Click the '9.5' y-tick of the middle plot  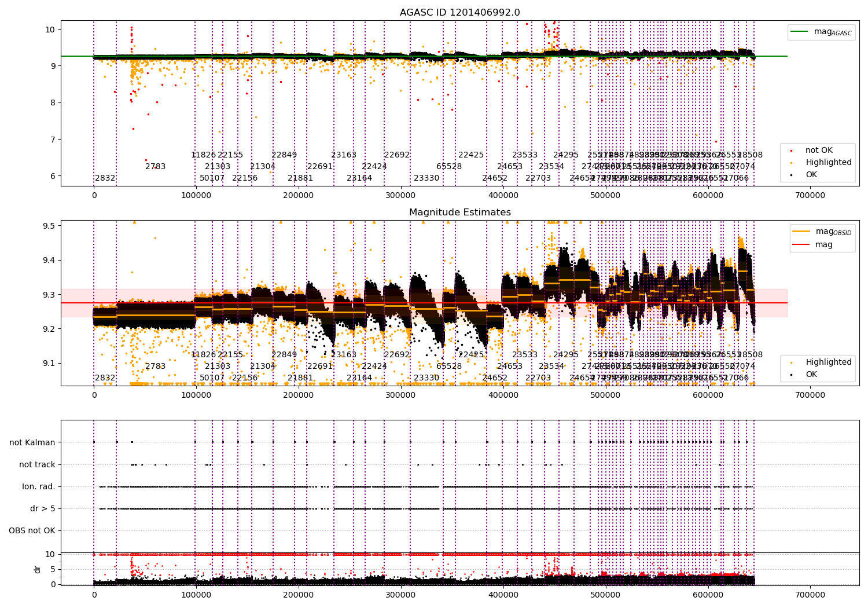point(49,225)
